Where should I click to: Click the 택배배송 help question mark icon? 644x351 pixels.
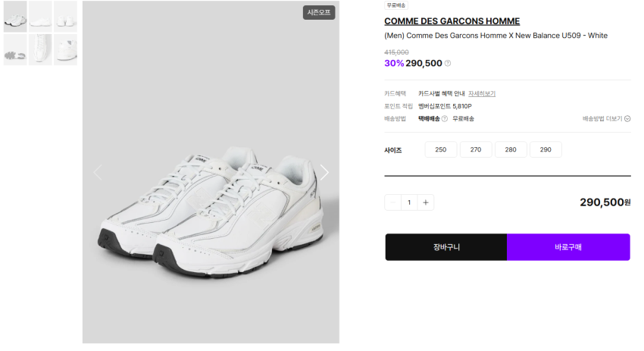click(x=445, y=119)
